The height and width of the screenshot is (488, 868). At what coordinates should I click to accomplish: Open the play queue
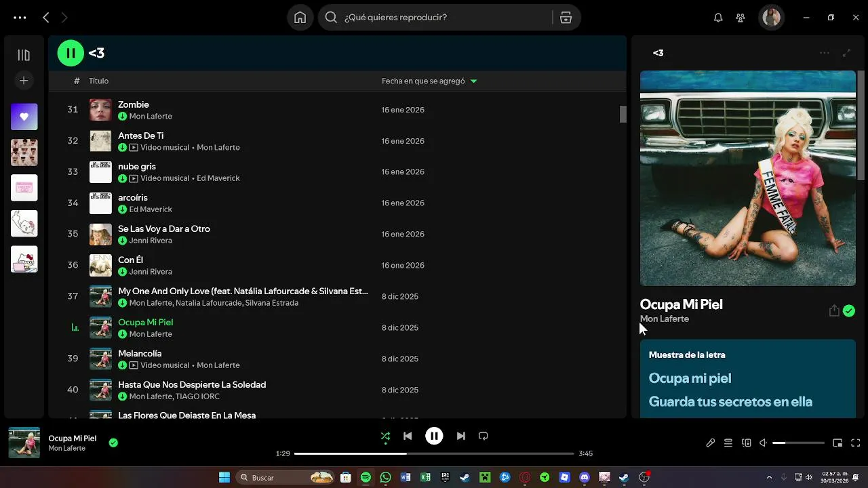[728, 443]
